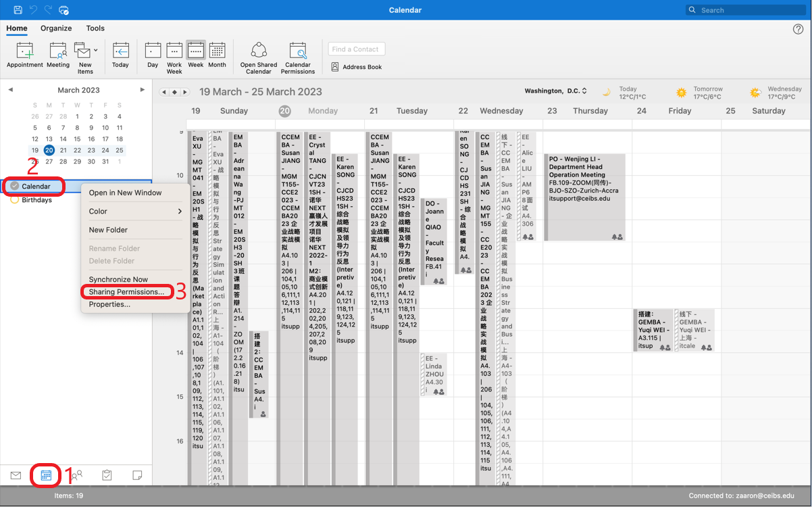Toggle the Birthdays calendar checkbox

click(15, 200)
